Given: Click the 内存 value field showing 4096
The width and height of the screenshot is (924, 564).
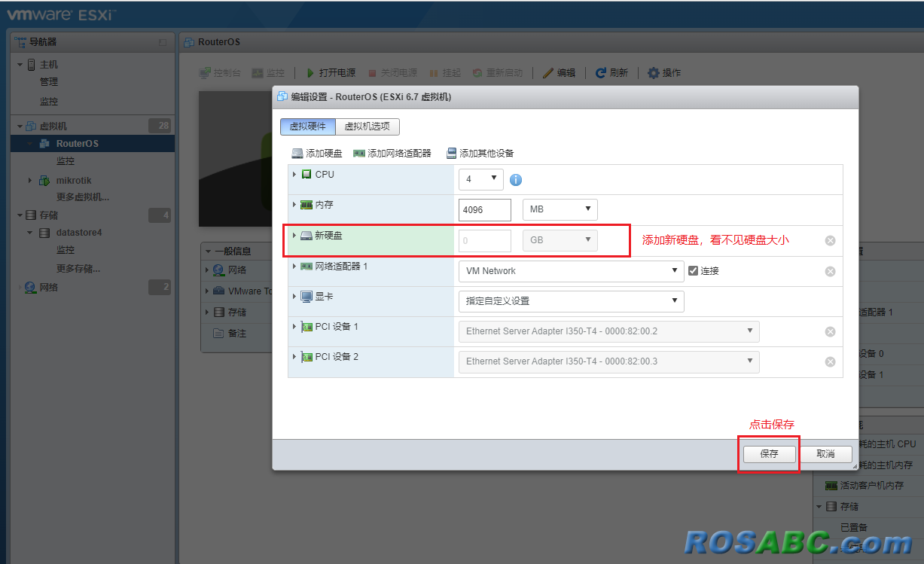Looking at the screenshot, I should click(485, 209).
